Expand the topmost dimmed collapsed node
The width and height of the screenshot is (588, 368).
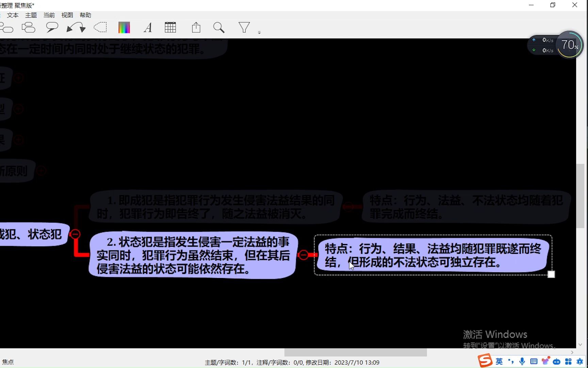pos(18,78)
